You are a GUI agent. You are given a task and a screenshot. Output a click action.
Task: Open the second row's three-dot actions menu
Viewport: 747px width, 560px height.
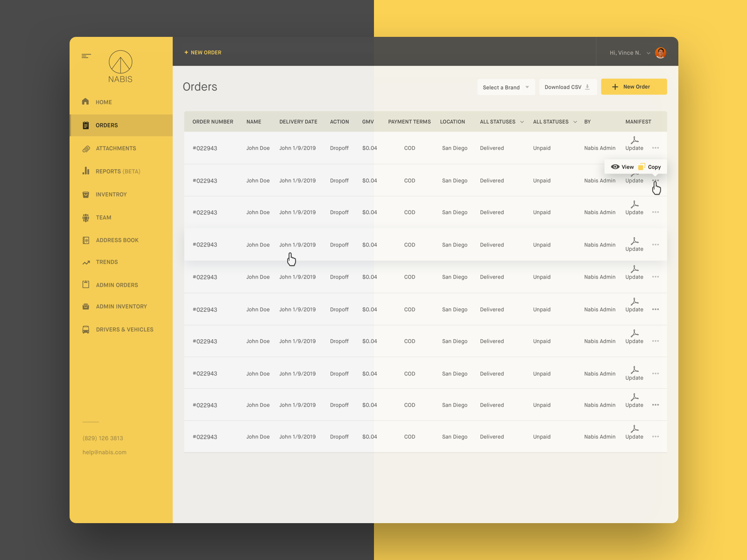tap(655, 180)
